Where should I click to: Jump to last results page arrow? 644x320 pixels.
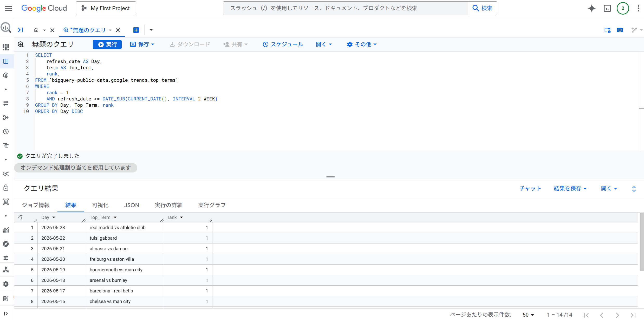pos(633,315)
